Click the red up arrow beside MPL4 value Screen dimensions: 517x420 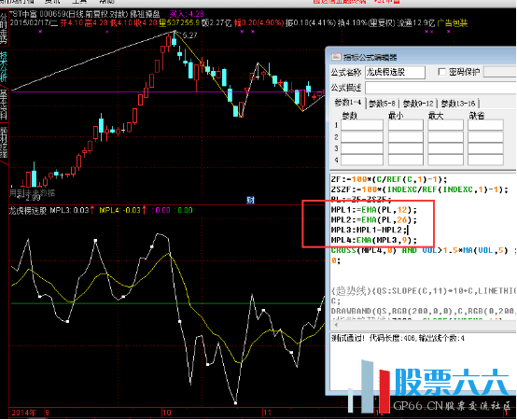point(144,210)
